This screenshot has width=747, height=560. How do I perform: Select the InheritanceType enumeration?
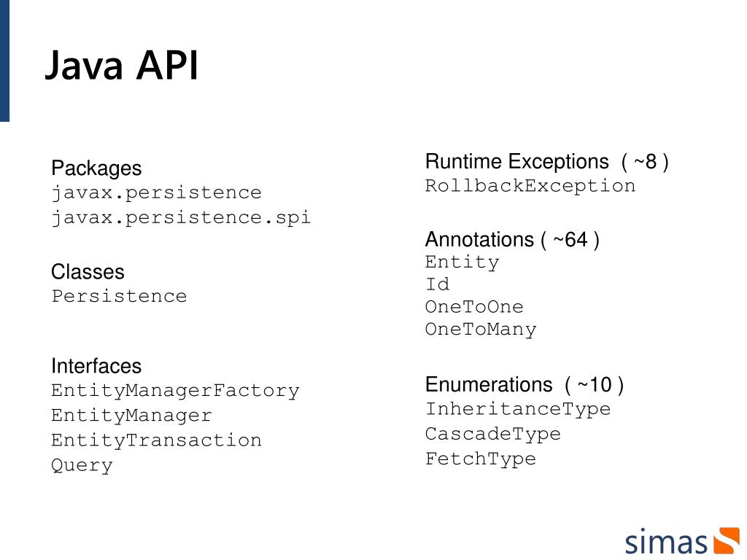click(x=518, y=409)
